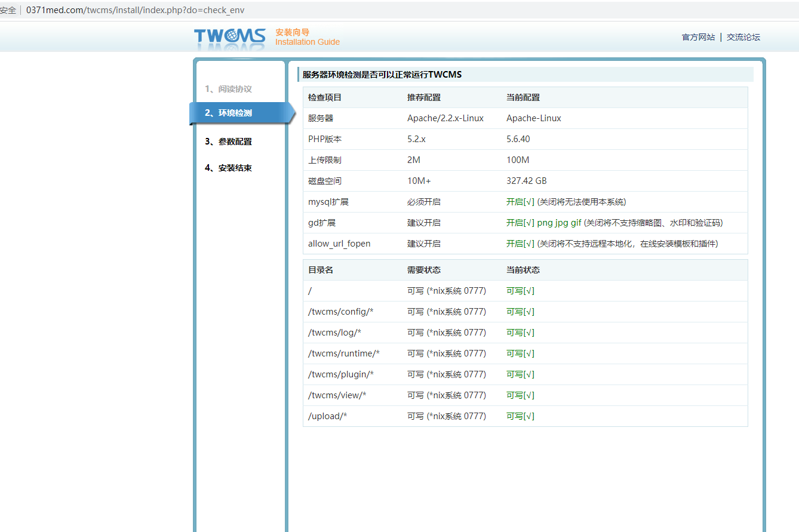Click 可写[√] status for /twcms/config/*
The height and width of the screenshot is (532, 799).
tap(520, 312)
